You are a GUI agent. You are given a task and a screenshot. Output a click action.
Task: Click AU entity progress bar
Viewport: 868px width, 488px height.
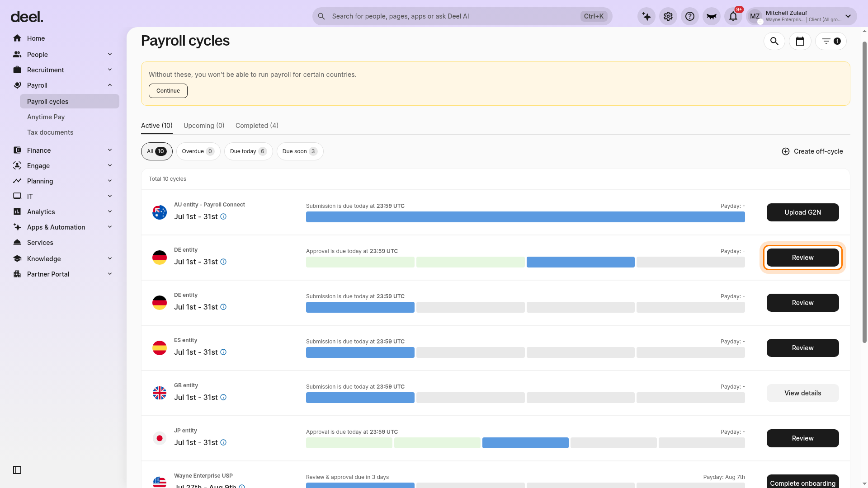pyautogui.click(x=525, y=217)
